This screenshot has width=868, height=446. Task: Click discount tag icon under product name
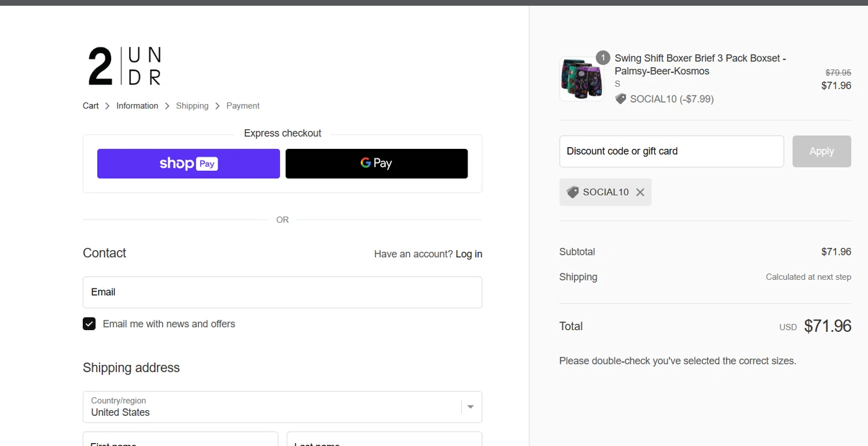click(x=620, y=99)
